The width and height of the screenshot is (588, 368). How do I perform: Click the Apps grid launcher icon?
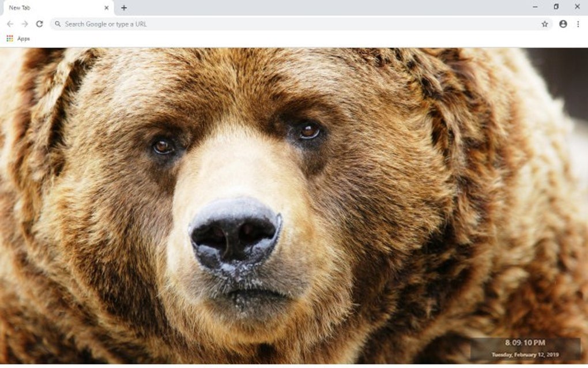(x=9, y=39)
